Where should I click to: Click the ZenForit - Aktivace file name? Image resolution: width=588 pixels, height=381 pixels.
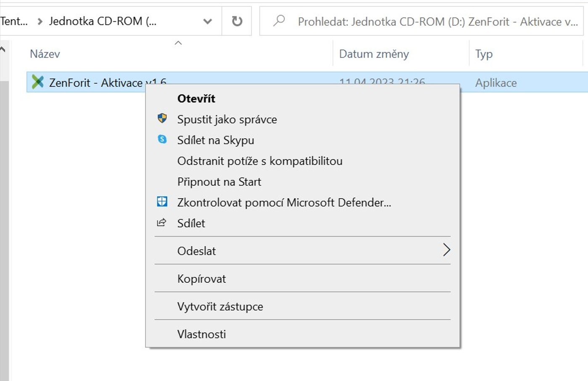click(108, 82)
